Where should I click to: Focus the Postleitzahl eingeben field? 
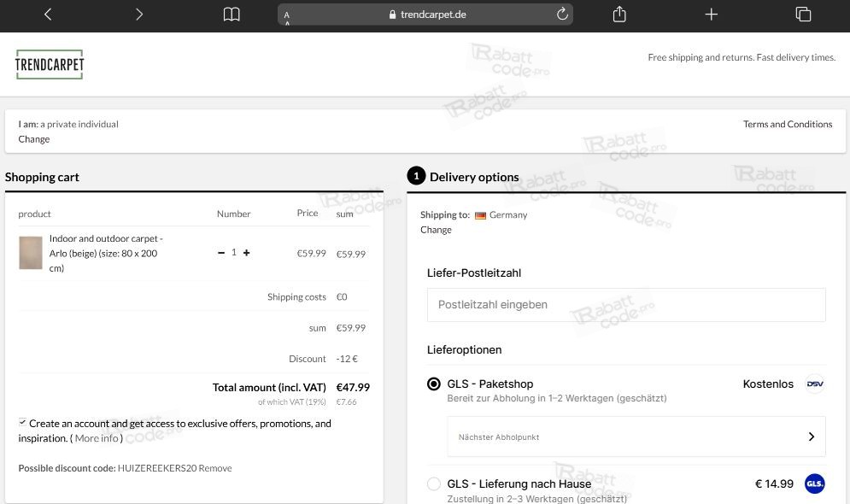pyautogui.click(x=626, y=305)
